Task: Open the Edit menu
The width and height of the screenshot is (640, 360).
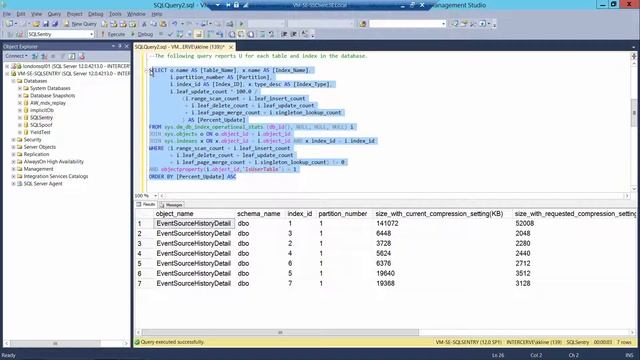Action: point(21,14)
